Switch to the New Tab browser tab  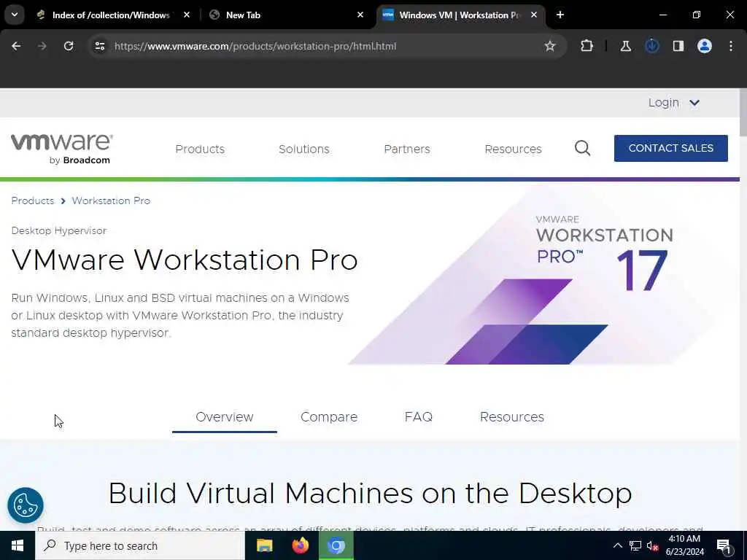286,15
